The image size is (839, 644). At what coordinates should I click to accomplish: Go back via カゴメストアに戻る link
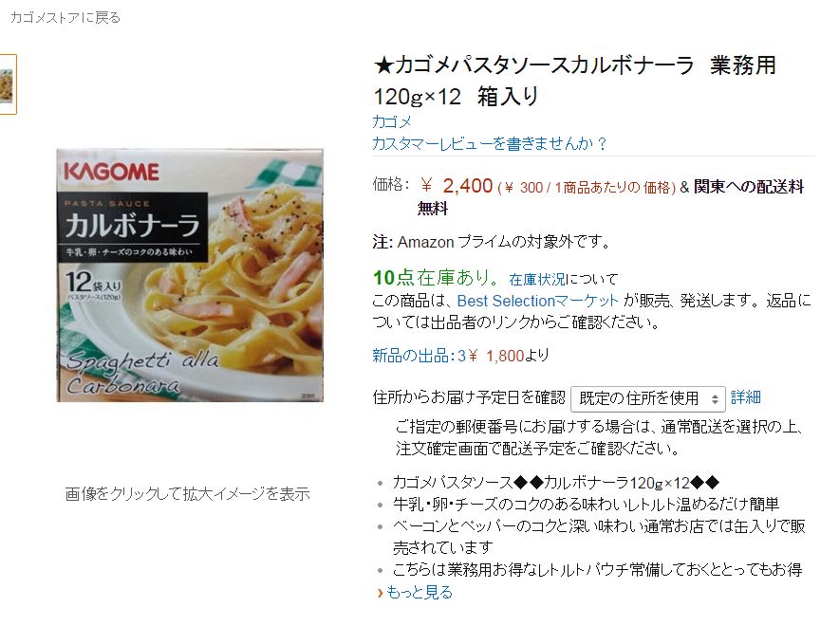pos(65,18)
